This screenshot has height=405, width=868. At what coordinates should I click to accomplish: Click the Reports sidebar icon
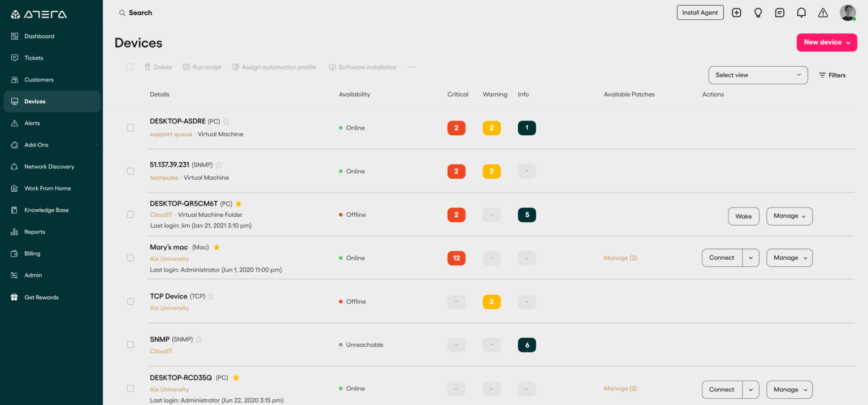(14, 231)
